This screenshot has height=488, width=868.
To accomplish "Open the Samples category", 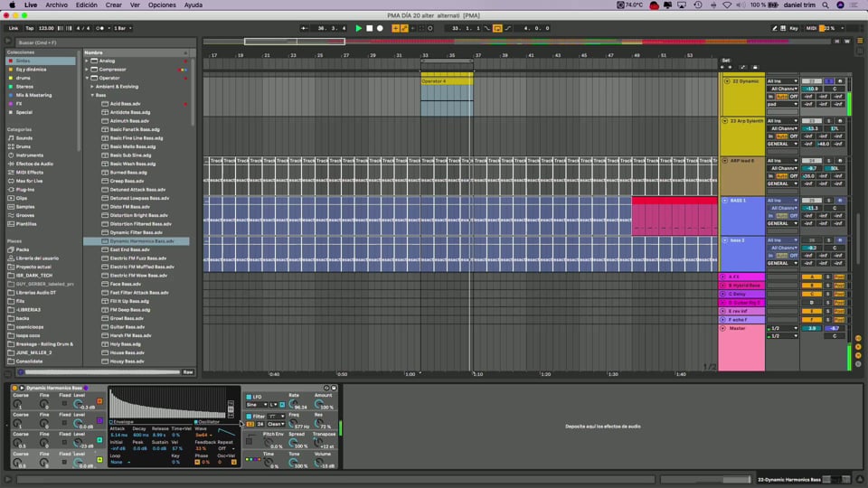I will [x=25, y=207].
